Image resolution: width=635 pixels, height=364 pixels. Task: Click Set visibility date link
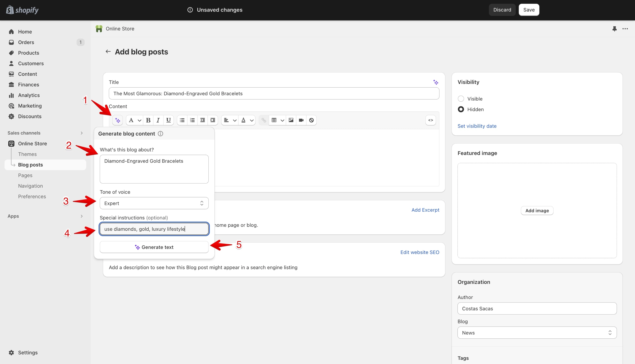click(x=477, y=126)
